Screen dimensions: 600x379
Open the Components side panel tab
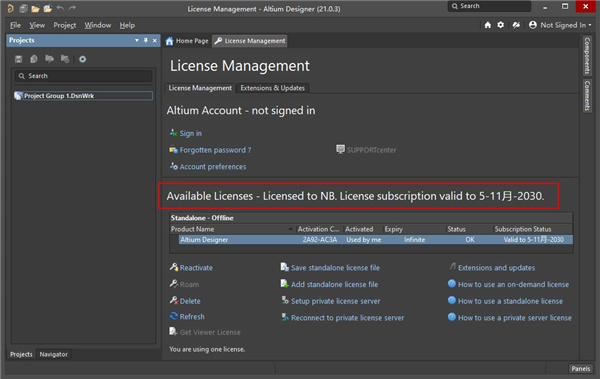tap(587, 56)
